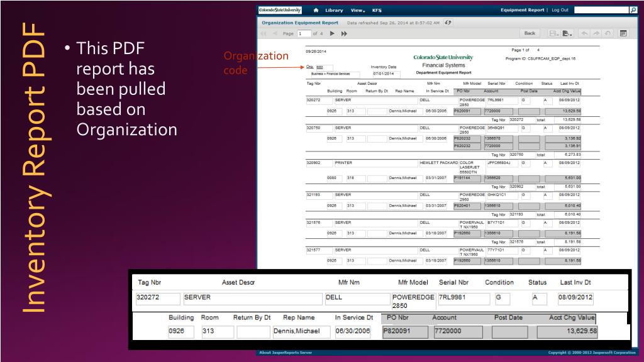
Task: Expand the View menu
Action: point(357,10)
